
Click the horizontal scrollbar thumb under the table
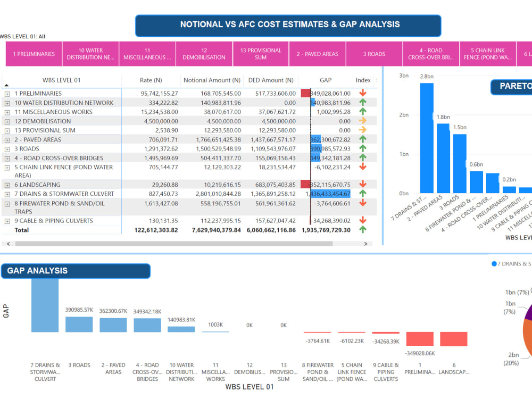[174, 244]
